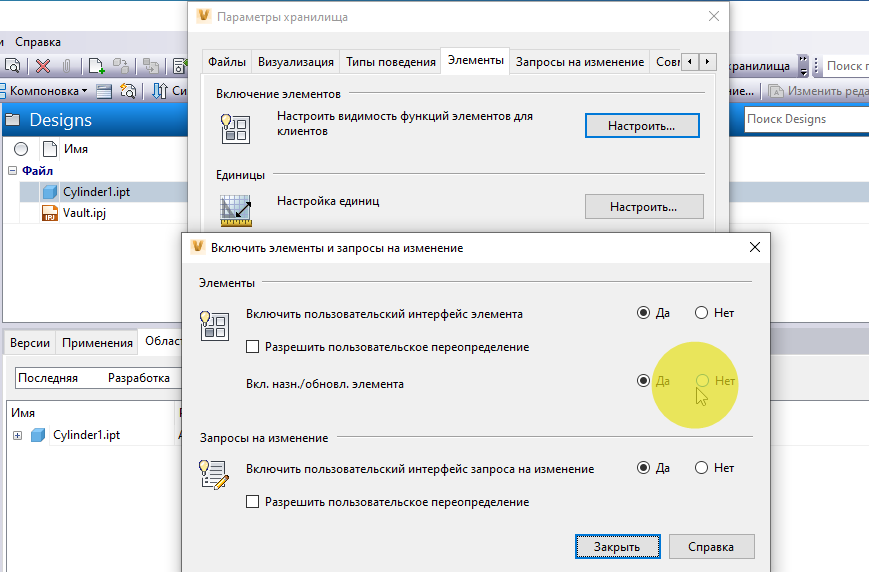Close the Включить элементы и запросы dialog

pyautogui.click(x=755, y=247)
